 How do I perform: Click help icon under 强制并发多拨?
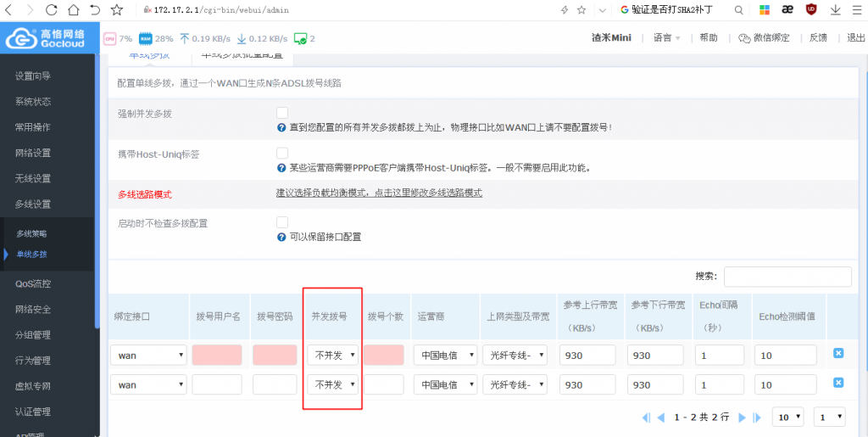[x=281, y=127]
